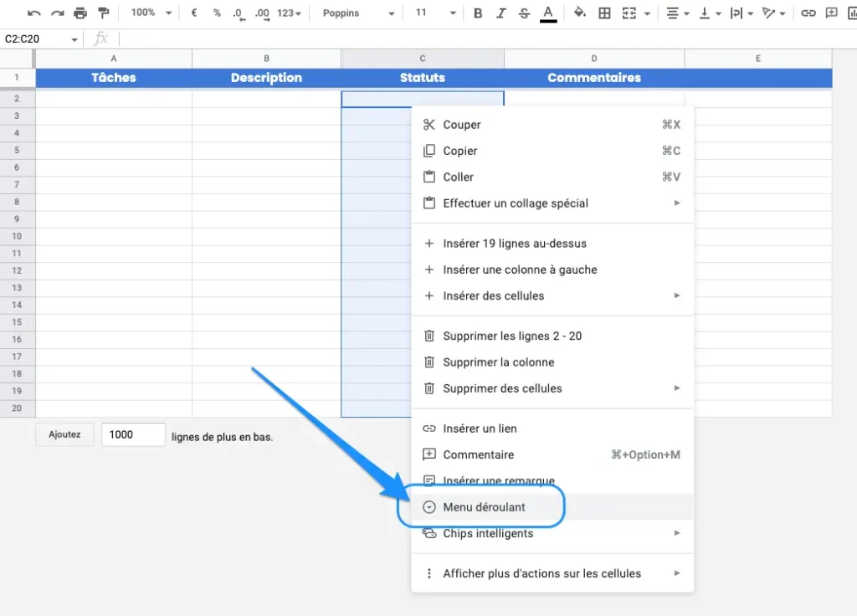The image size is (857, 616).
Task: Decrease decimal places
Action: click(x=238, y=13)
